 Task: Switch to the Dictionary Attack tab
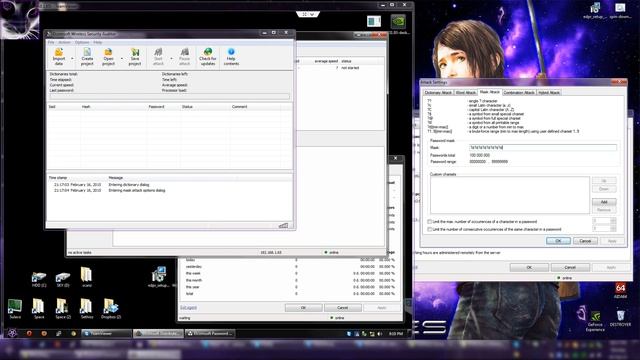click(x=438, y=93)
